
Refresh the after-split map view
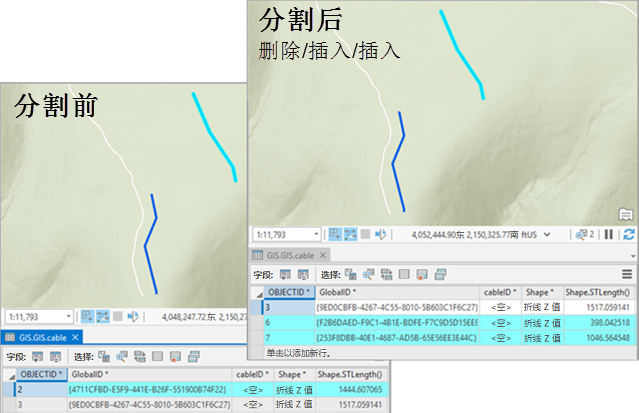(628, 234)
